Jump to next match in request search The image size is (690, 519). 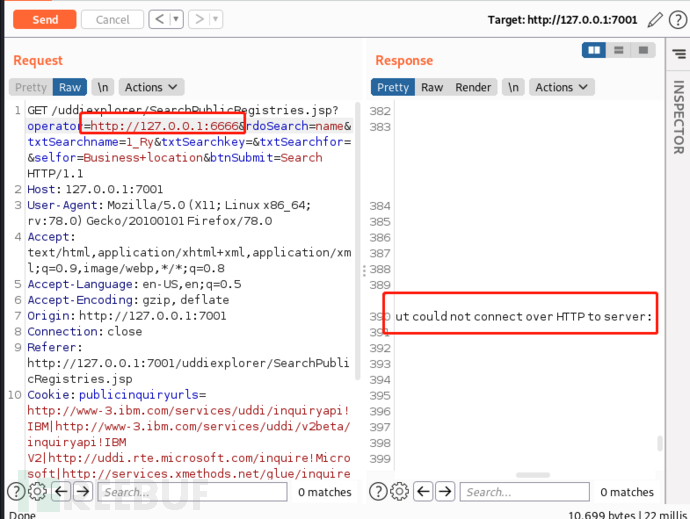(x=83, y=491)
